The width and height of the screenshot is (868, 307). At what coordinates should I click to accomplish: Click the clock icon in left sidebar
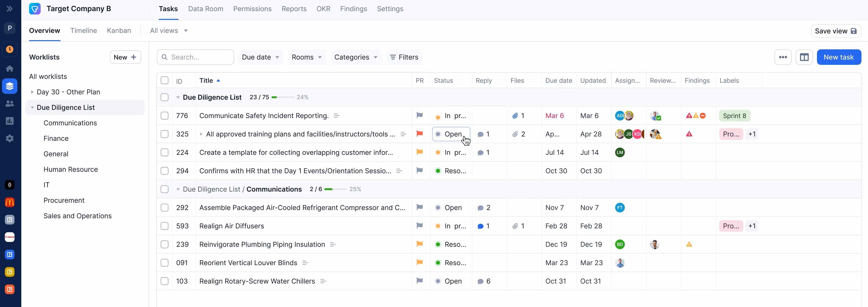pos(10,50)
